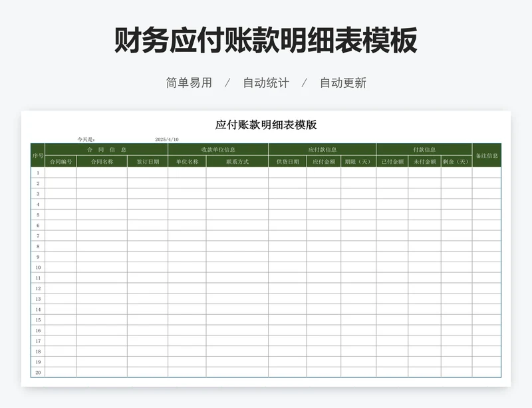Click the 序号 column header
532x408 pixels.
pos(38,156)
